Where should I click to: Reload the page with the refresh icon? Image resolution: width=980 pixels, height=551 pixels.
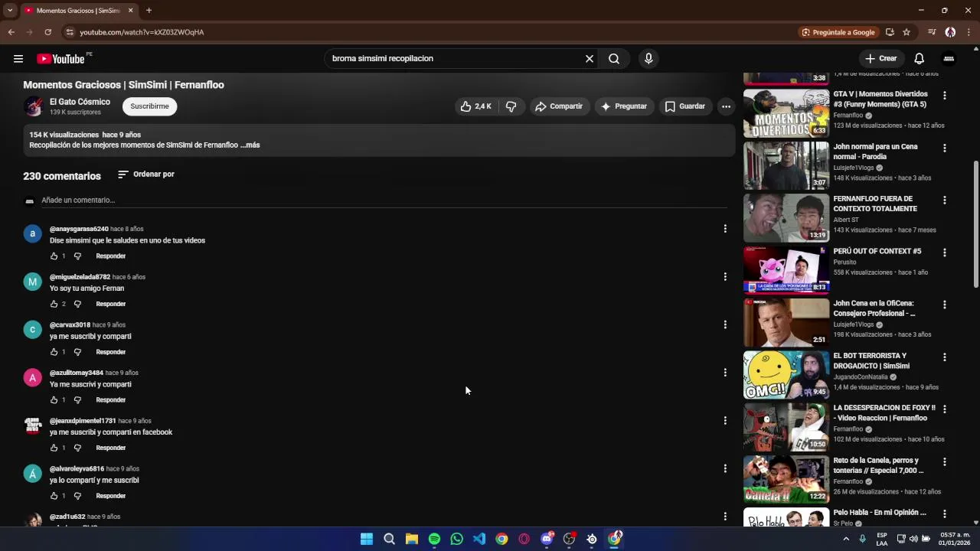(x=47, y=32)
